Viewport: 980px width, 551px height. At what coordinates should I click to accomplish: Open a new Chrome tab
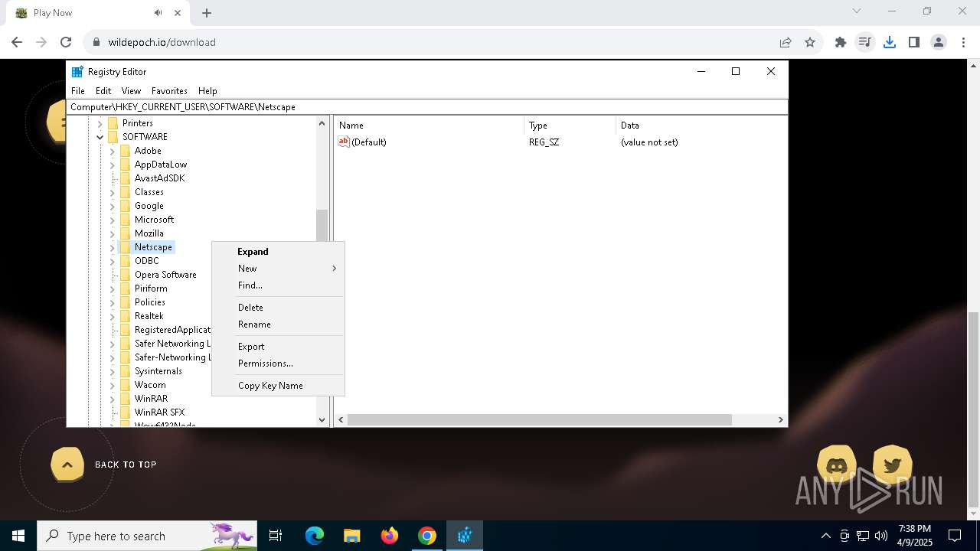(207, 13)
